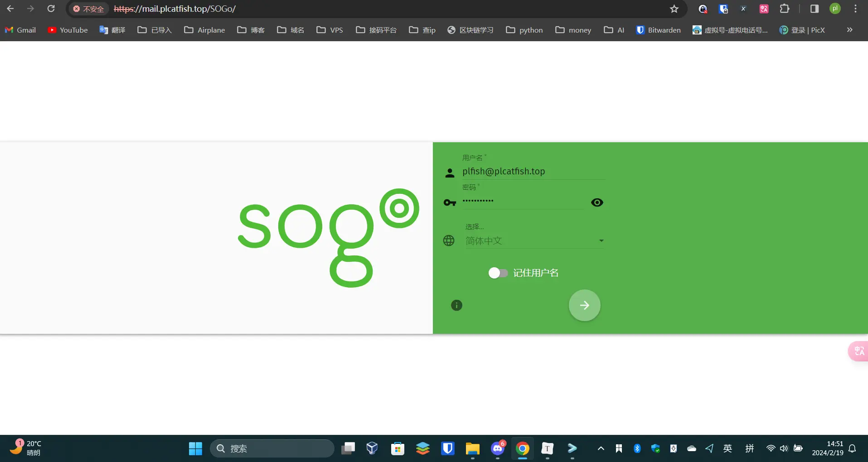Open Microsoft Store from the taskbar
Screen dimensions: 868x462
click(x=398, y=448)
